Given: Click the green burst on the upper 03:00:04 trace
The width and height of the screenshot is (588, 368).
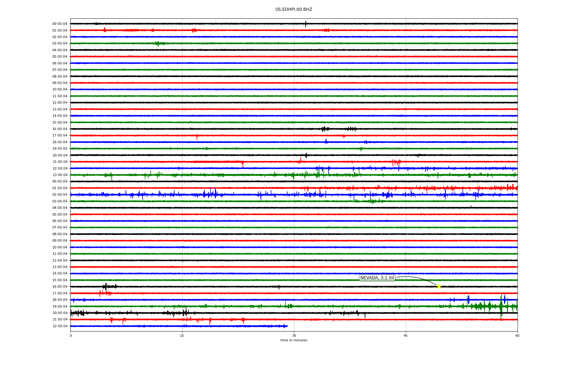Looking at the screenshot, I should point(157,44).
